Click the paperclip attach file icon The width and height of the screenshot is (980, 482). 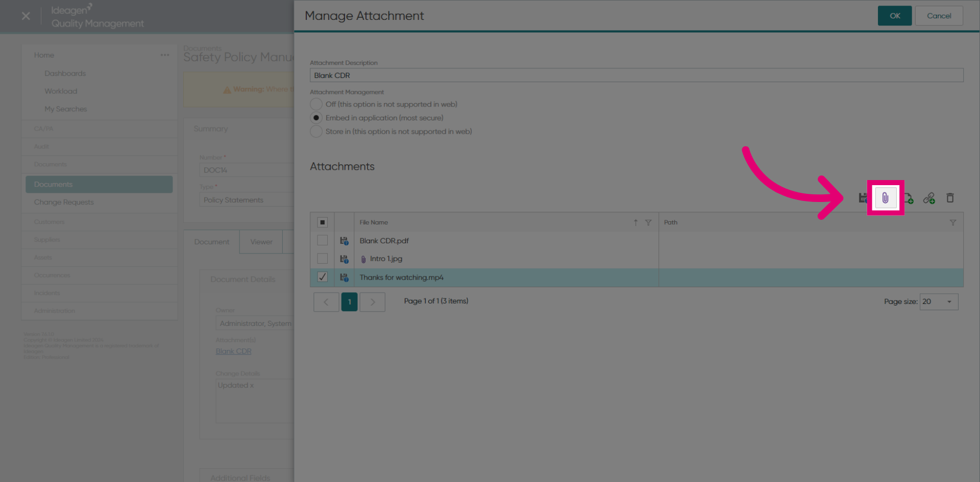coord(886,198)
